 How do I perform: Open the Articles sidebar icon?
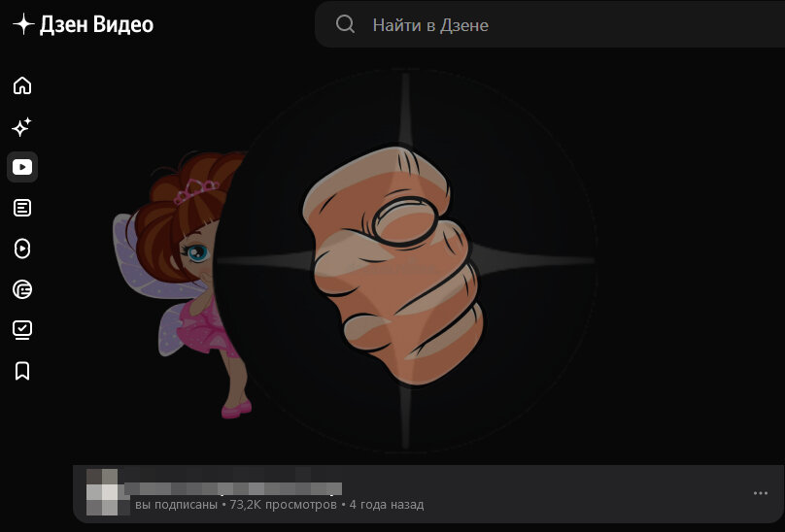click(22, 208)
